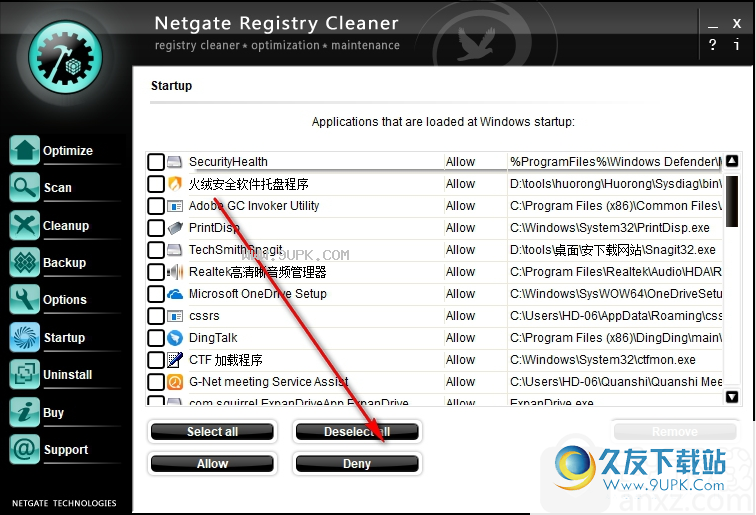
Task: Toggle the Microsoft OneDrive Setup checkbox
Action: [x=156, y=294]
